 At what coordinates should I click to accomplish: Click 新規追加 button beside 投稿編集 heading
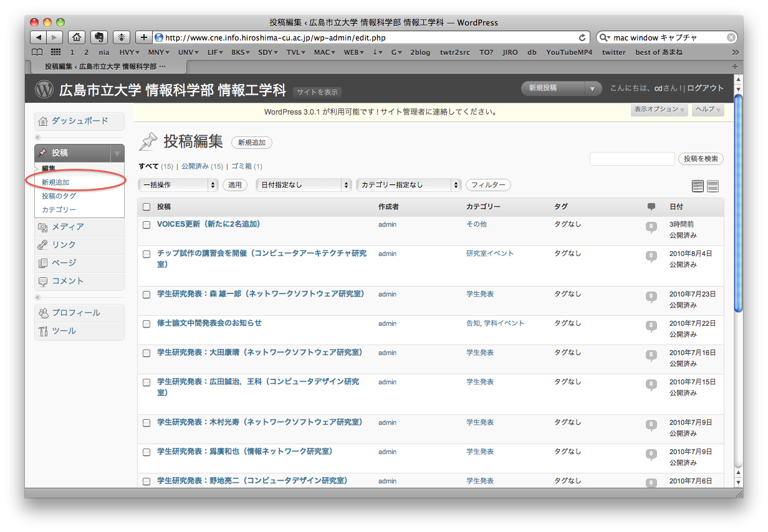coord(252,143)
